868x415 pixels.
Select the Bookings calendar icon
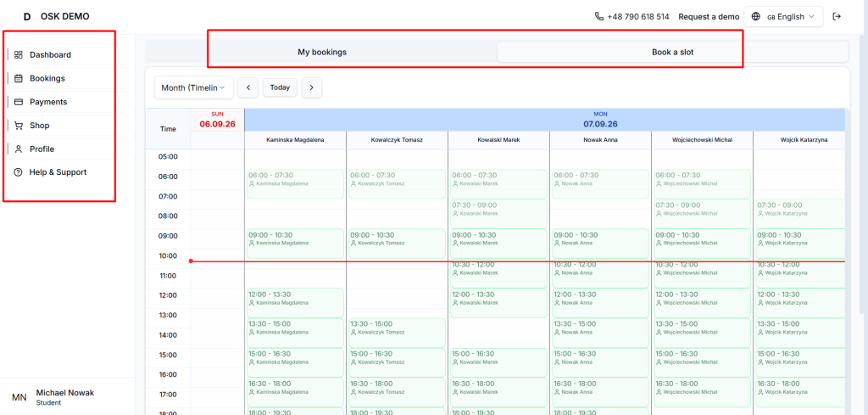click(19, 79)
